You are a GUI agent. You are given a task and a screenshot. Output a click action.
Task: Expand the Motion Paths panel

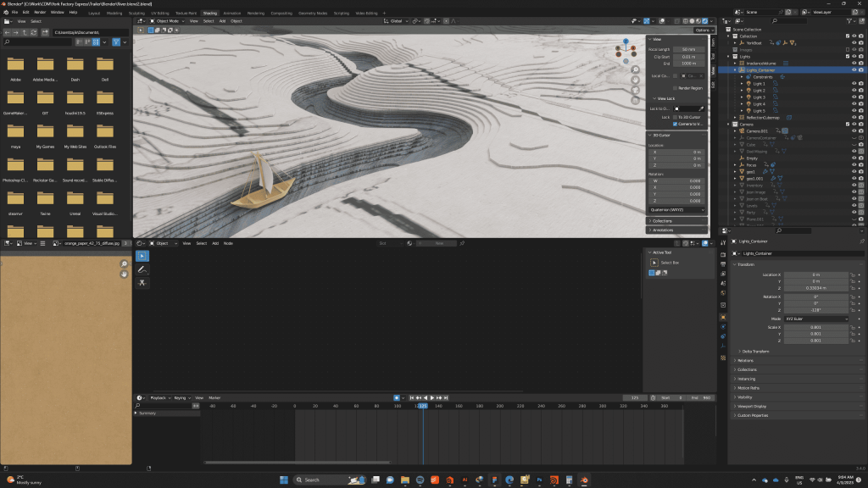[x=797, y=388]
